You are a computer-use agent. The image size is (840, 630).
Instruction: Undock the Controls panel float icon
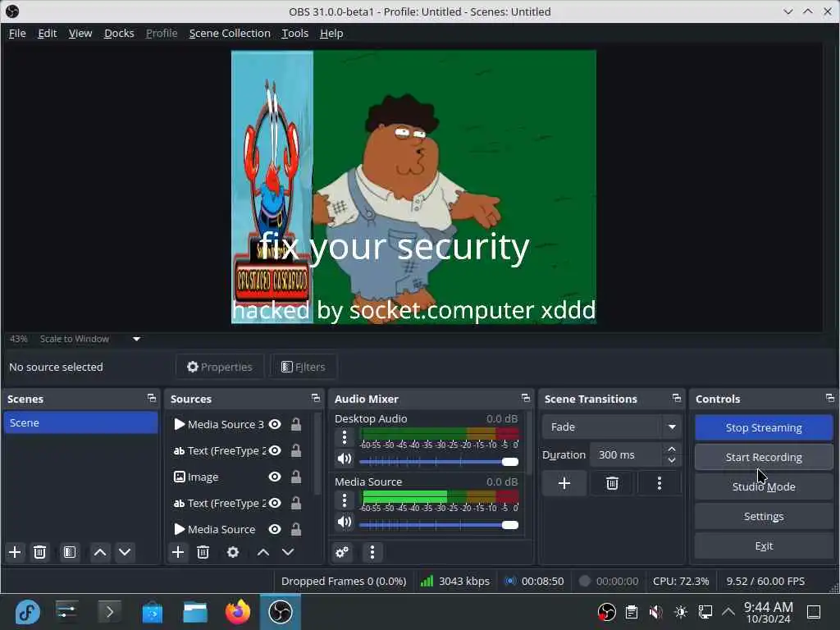pos(830,398)
